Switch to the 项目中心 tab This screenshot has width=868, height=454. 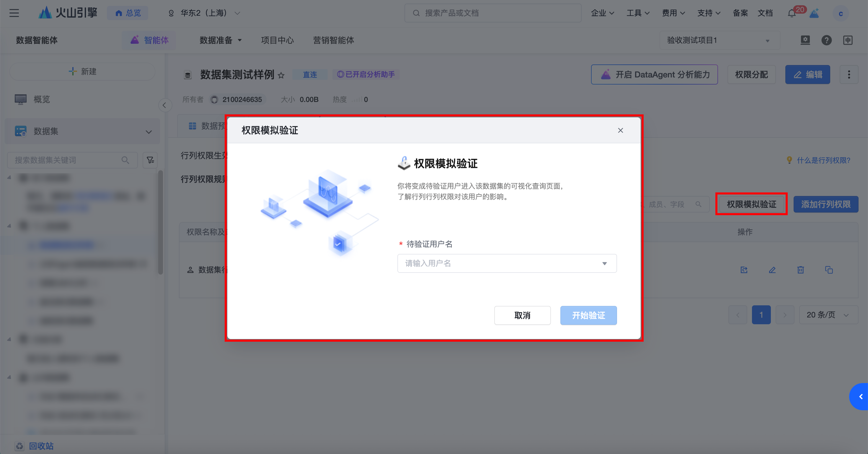277,40
